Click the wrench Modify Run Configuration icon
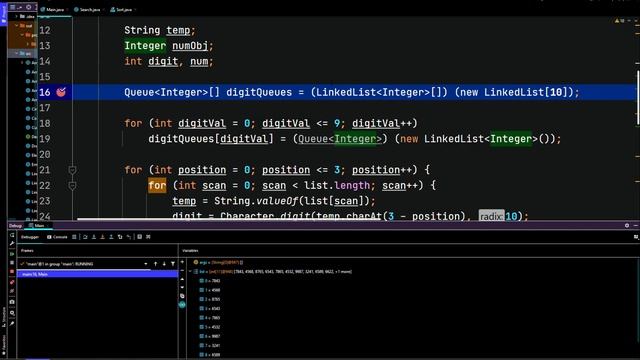 click(12, 244)
